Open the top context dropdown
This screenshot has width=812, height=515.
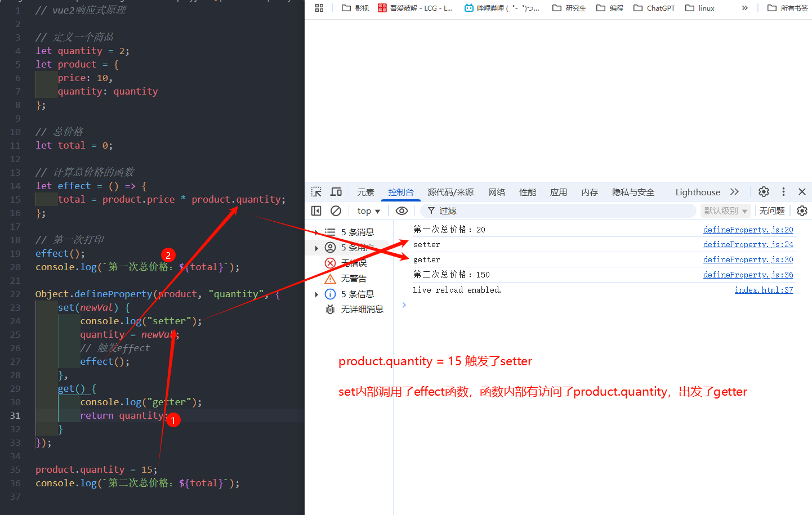(x=368, y=211)
